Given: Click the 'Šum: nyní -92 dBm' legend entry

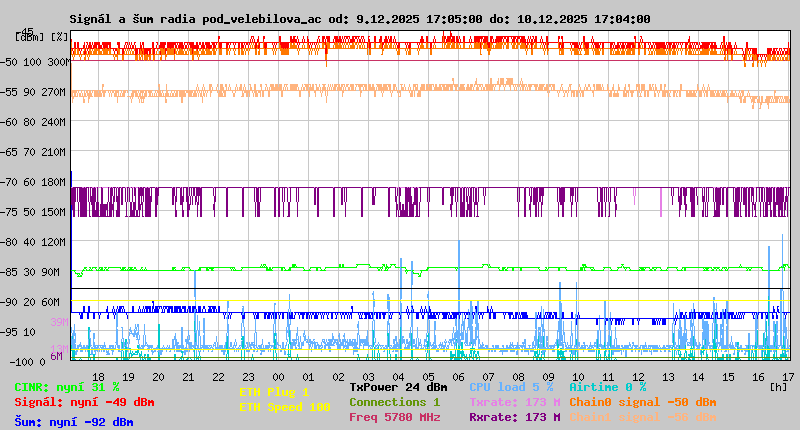Looking at the screenshot, I should coord(73,422).
